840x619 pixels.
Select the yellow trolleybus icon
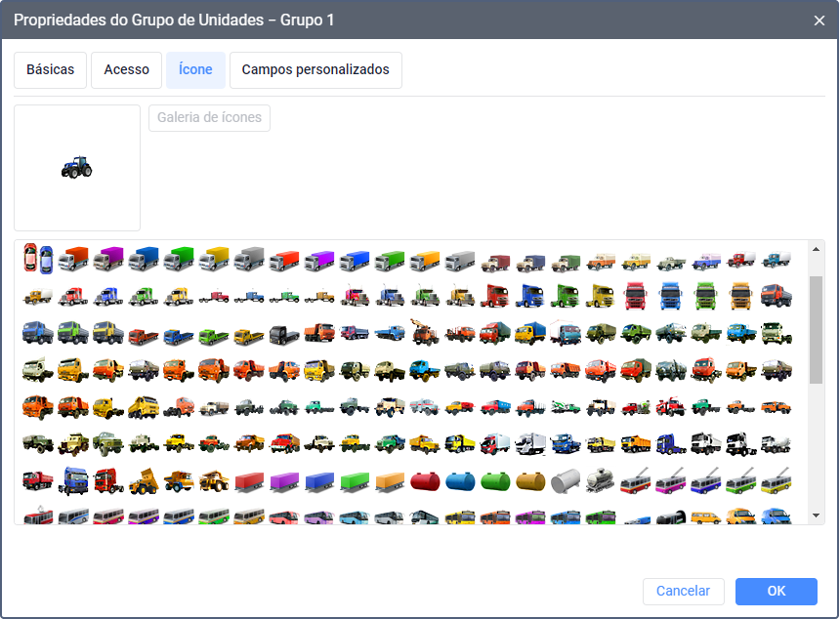coord(777,480)
